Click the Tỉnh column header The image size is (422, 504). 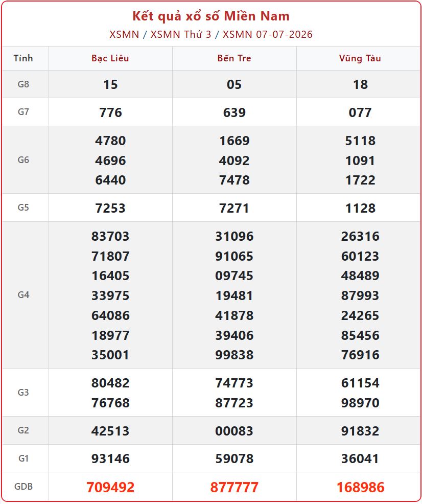[x=23, y=58]
